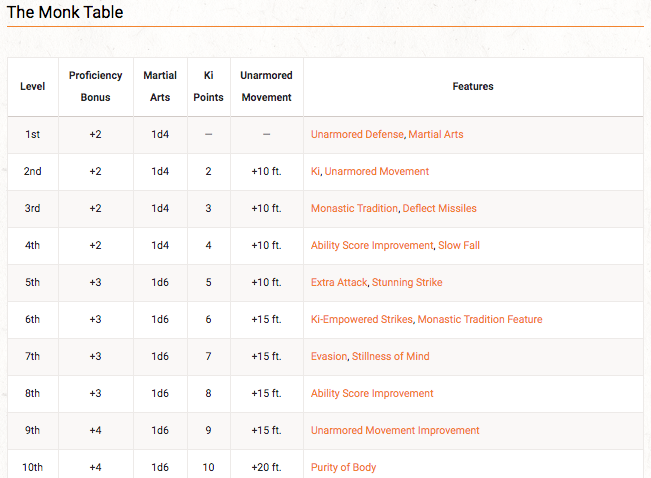This screenshot has height=478, width=651.
Task: Open the Evasion feature link
Action: (329, 356)
